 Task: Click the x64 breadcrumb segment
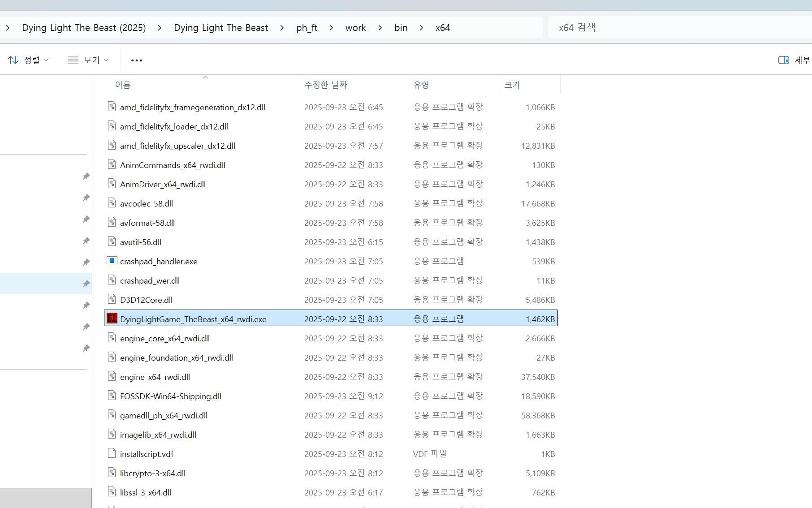(443, 28)
